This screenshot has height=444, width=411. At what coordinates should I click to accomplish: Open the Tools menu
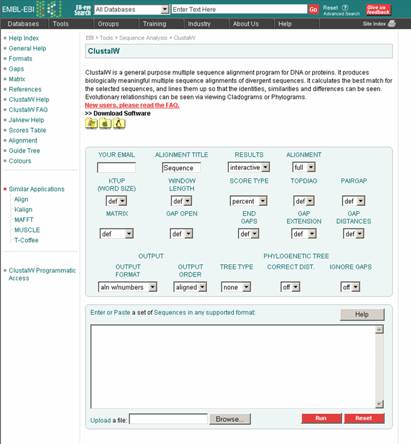(61, 24)
